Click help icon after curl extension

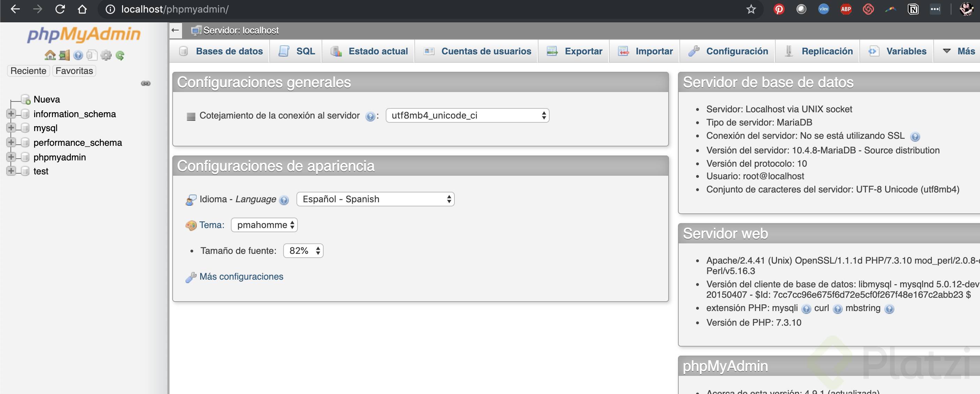click(837, 309)
